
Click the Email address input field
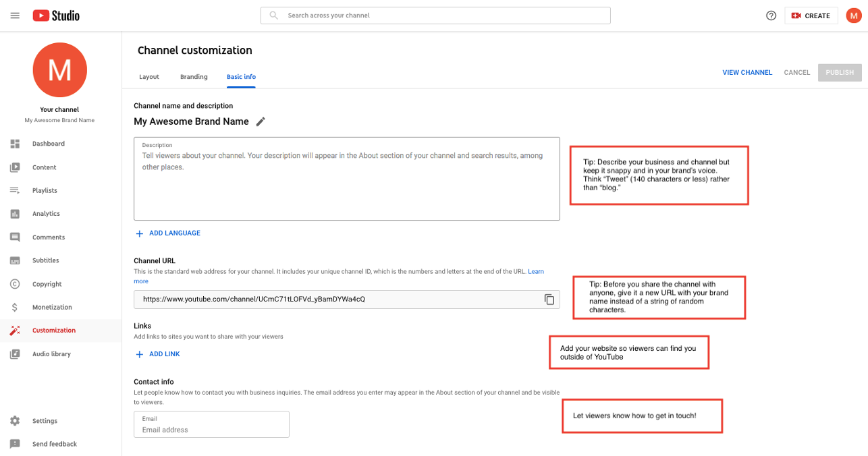point(212,424)
